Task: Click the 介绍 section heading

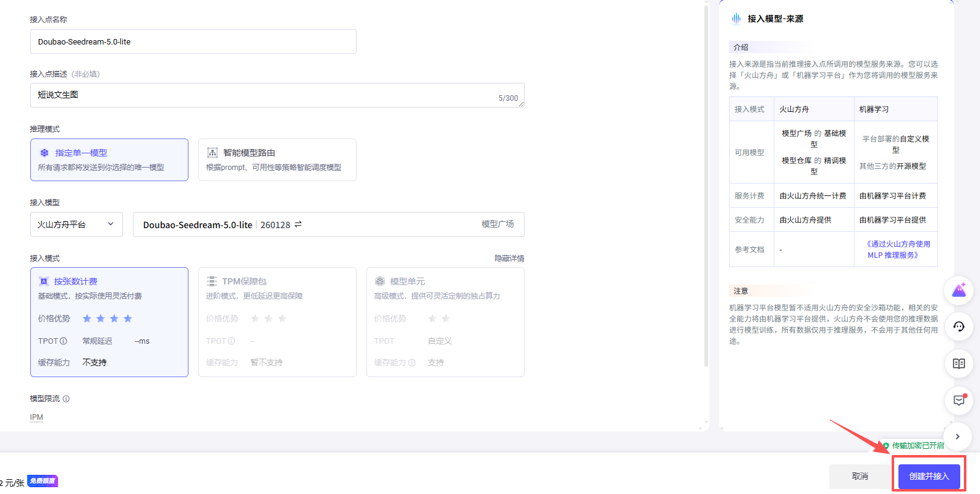Action: pos(741,47)
